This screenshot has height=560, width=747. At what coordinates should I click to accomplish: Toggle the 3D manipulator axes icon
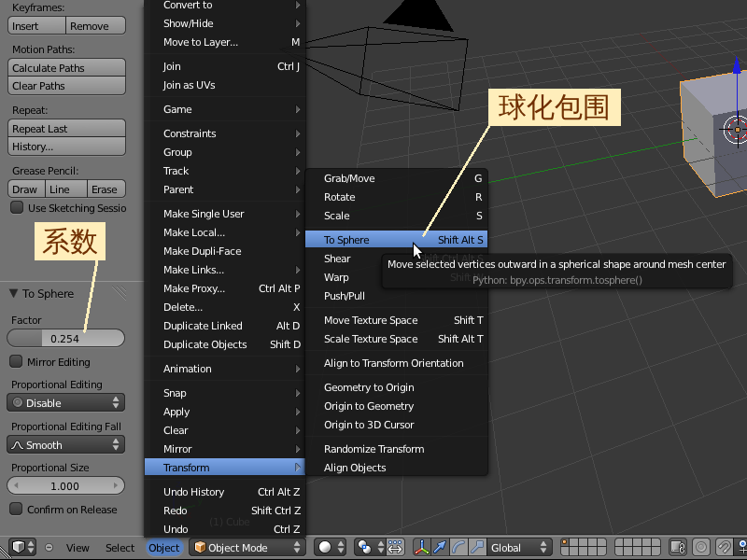pos(422,547)
